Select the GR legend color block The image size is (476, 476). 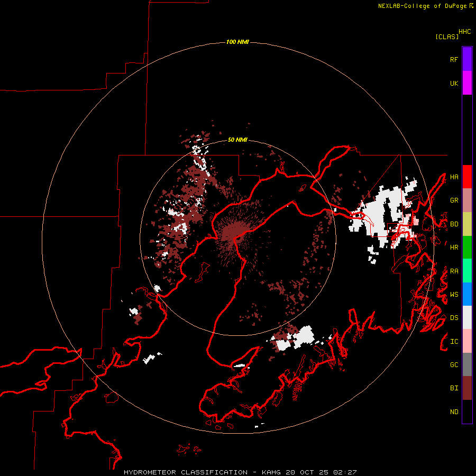(467, 200)
